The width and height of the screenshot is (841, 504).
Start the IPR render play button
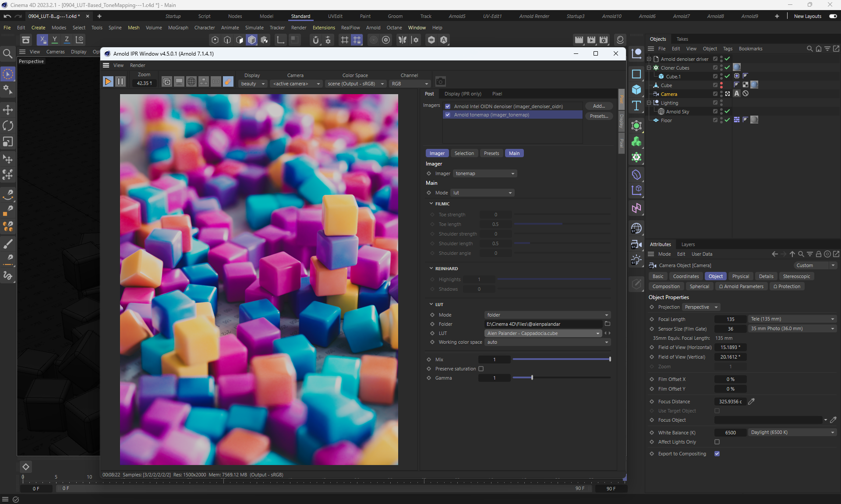point(108,82)
